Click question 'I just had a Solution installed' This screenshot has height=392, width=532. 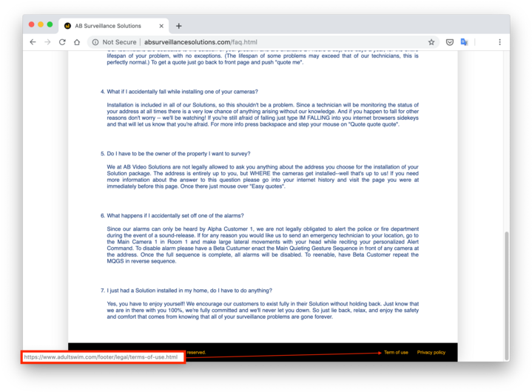(189, 291)
